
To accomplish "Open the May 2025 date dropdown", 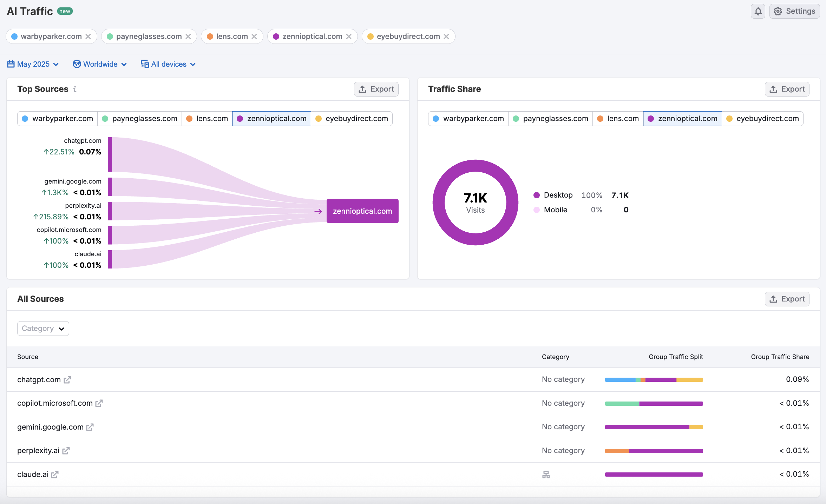I will [33, 64].
